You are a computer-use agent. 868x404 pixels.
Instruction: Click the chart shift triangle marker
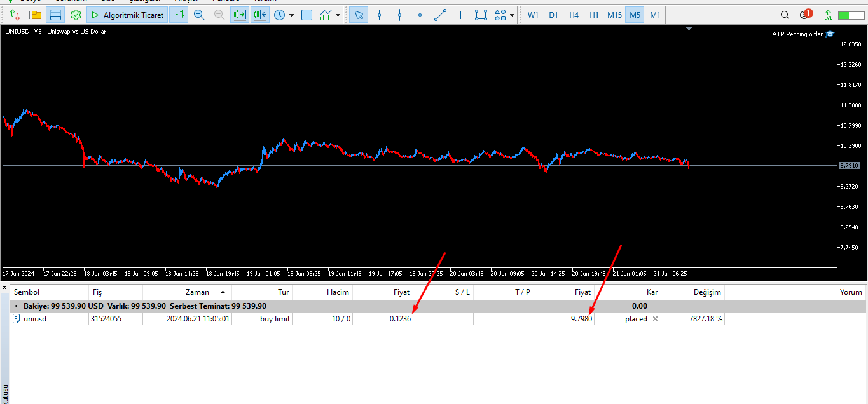point(689,29)
